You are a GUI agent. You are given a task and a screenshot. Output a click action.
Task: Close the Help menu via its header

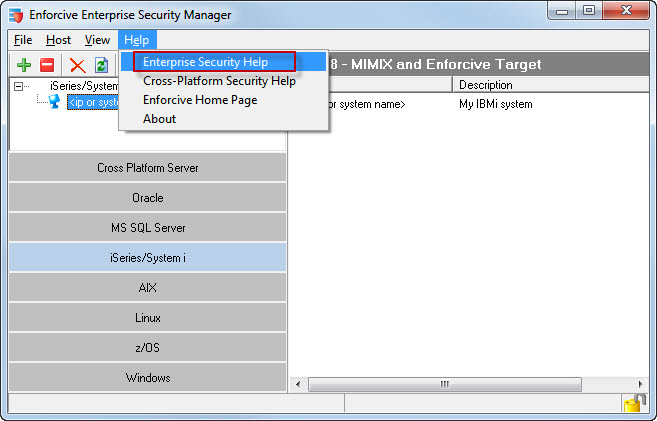[137, 40]
